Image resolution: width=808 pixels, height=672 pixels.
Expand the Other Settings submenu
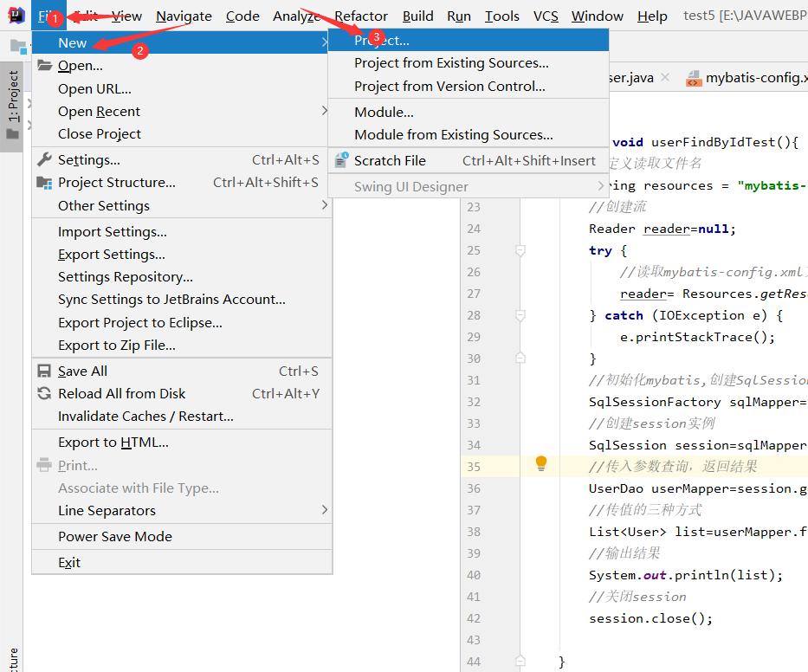324,205
